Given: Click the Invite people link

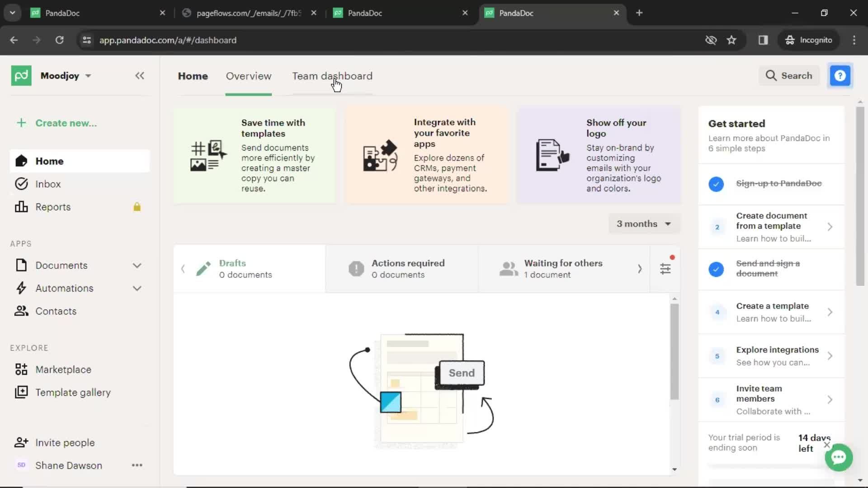Looking at the screenshot, I should [65, 442].
